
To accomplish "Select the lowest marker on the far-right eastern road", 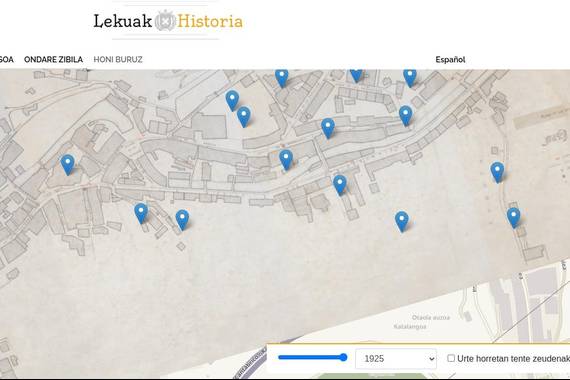I will click(x=514, y=217).
